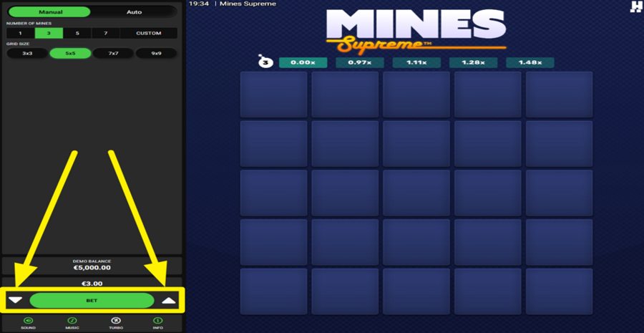Screen dimensions: 644x333
Task: Open the Info icon
Action: 158,321
